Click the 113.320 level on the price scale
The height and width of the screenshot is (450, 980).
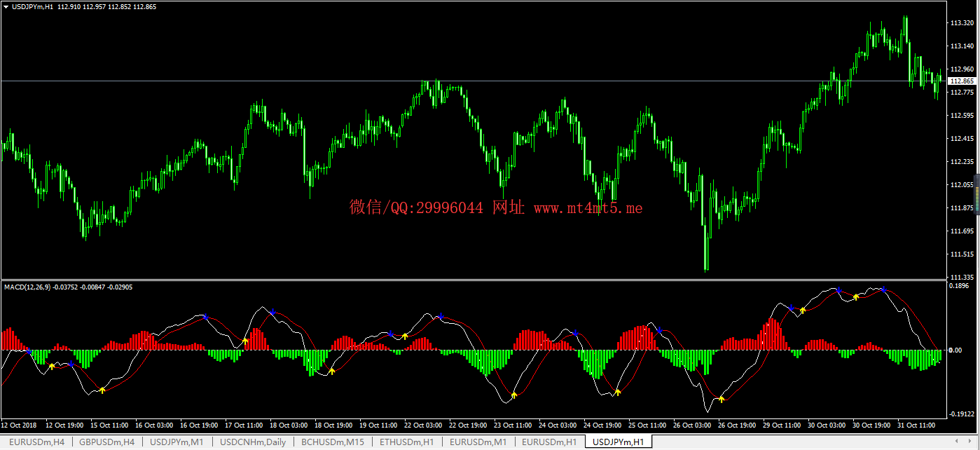[961, 23]
